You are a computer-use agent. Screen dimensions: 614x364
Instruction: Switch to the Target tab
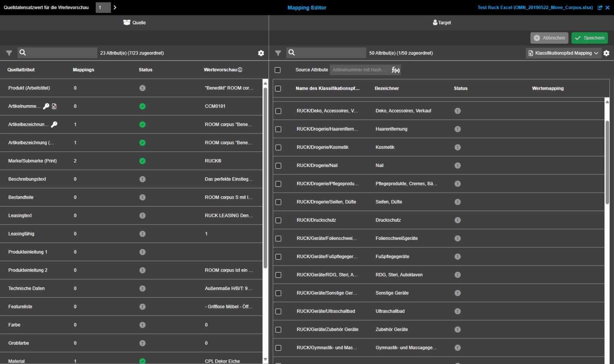pyautogui.click(x=442, y=23)
